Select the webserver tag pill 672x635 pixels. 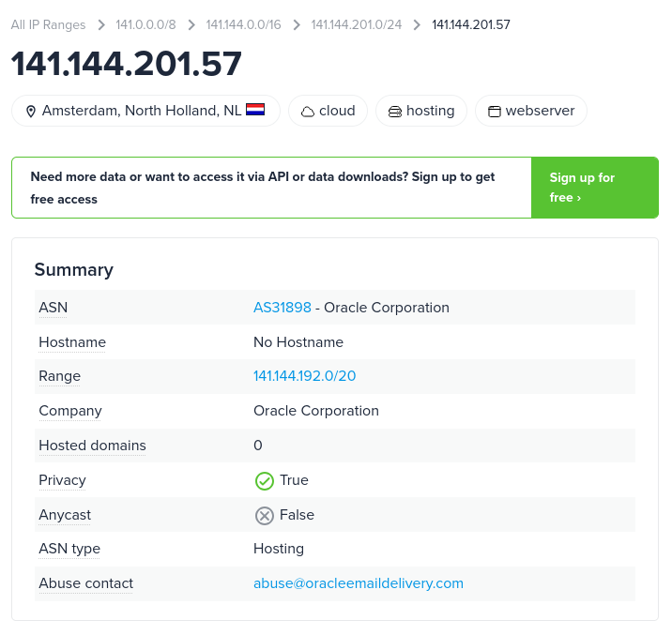531,111
